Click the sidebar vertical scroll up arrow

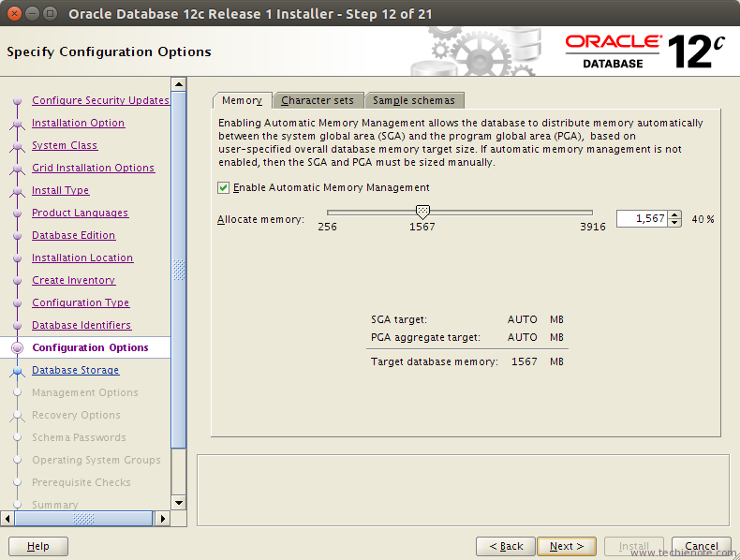tap(179, 84)
